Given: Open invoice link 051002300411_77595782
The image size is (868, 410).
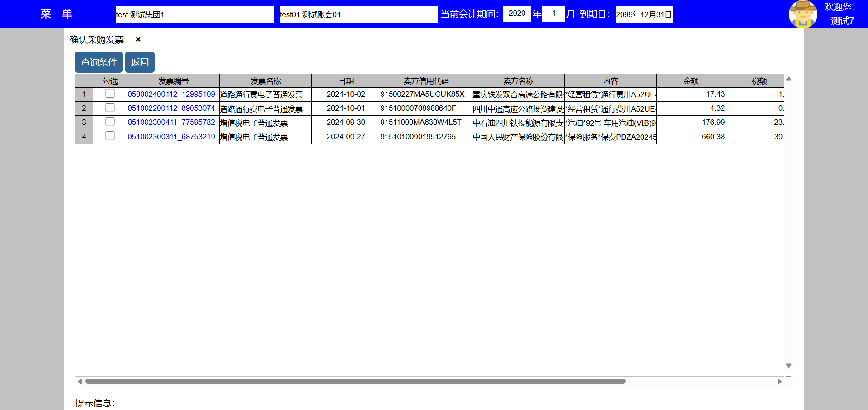Looking at the screenshot, I should click(x=171, y=122).
